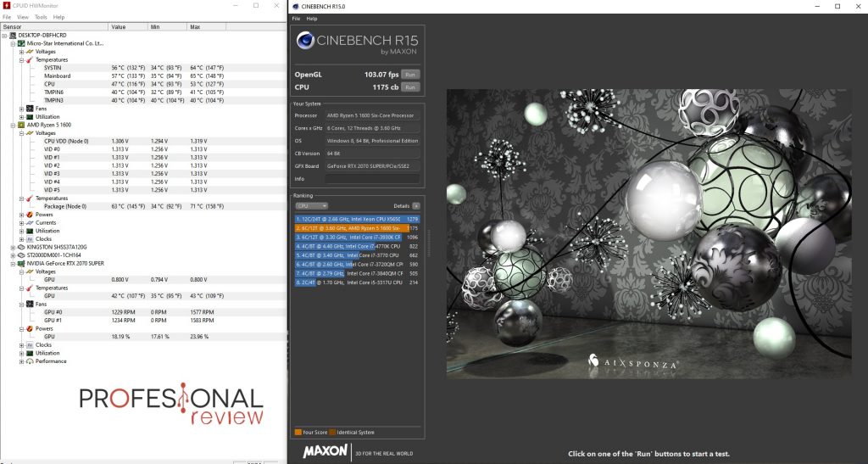This screenshot has height=464, width=868.
Task: Open the Help menu in HWMonitor
Action: 58,17
